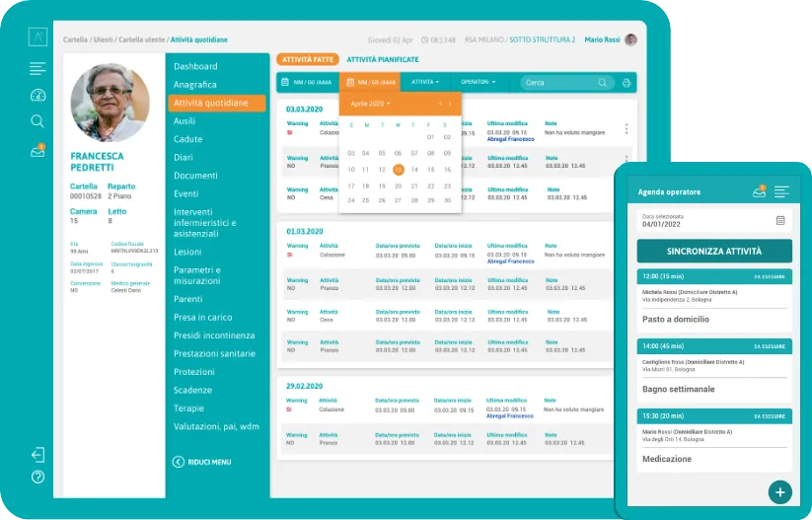The width and height of the screenshot is (812, 520).
Task: Open Dashboard in patient menu
Action: (x=195, y=66)
